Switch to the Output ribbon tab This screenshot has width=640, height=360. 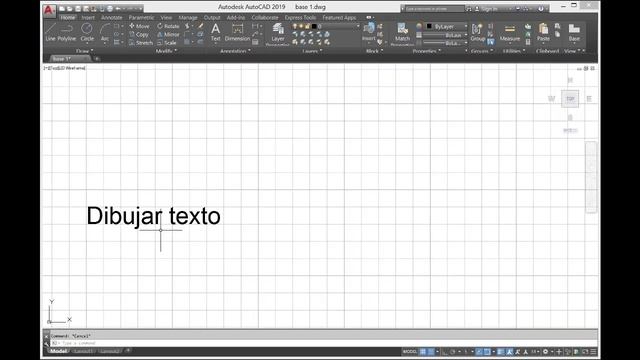pos(212,18)
